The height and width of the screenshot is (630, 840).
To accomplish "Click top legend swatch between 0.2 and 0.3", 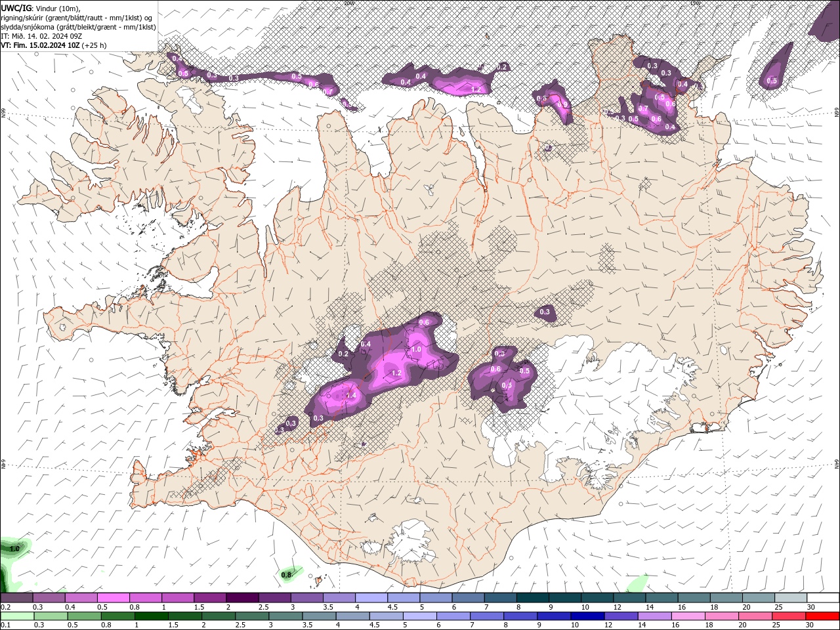I will pos(16,598).
